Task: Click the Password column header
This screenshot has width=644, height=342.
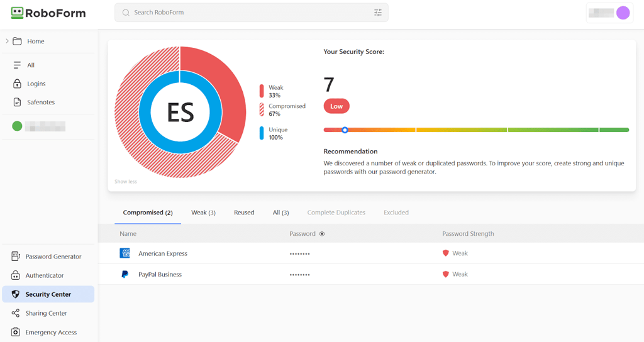Action: click(303, 234)
